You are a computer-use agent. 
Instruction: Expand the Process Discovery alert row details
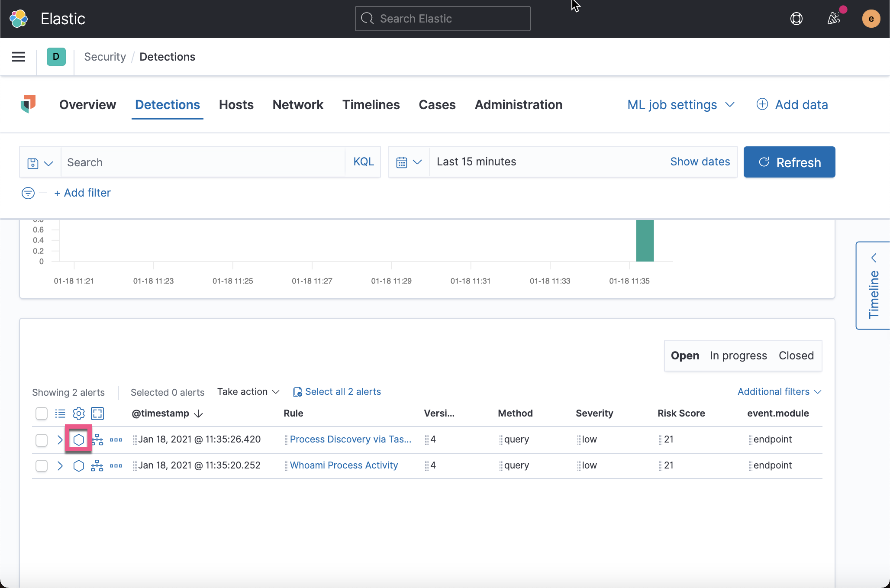point(60,440)
